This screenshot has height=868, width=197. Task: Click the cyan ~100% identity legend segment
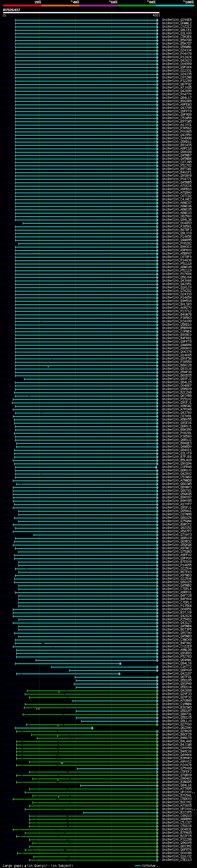[x=175, y=6]
